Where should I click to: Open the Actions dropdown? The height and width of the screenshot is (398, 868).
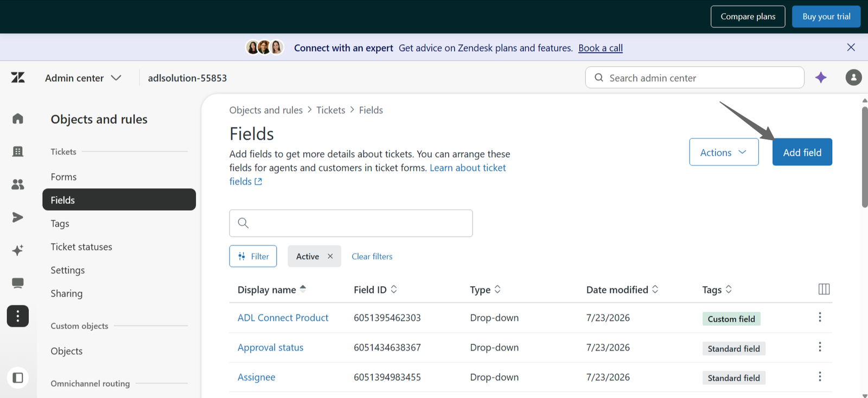click(x=724, y=152)
